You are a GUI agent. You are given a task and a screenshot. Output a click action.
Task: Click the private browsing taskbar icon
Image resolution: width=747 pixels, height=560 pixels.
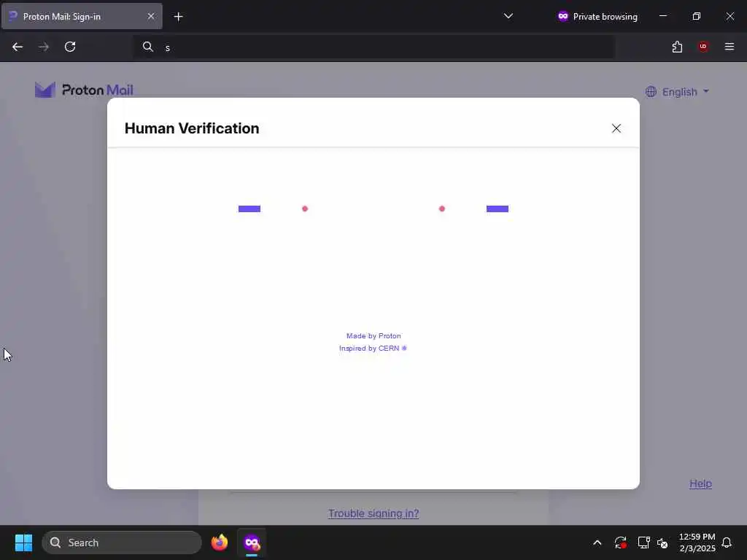(252, 542)
